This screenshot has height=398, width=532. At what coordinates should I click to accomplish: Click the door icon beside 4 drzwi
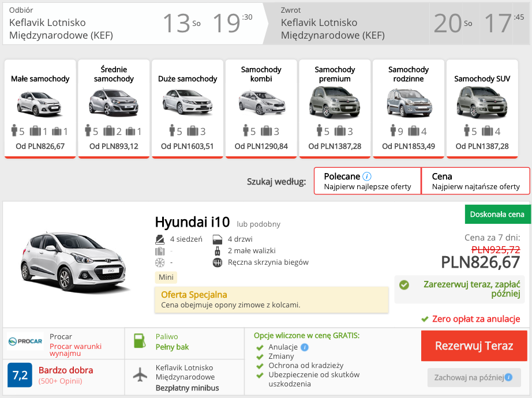[x=218, y=239]
